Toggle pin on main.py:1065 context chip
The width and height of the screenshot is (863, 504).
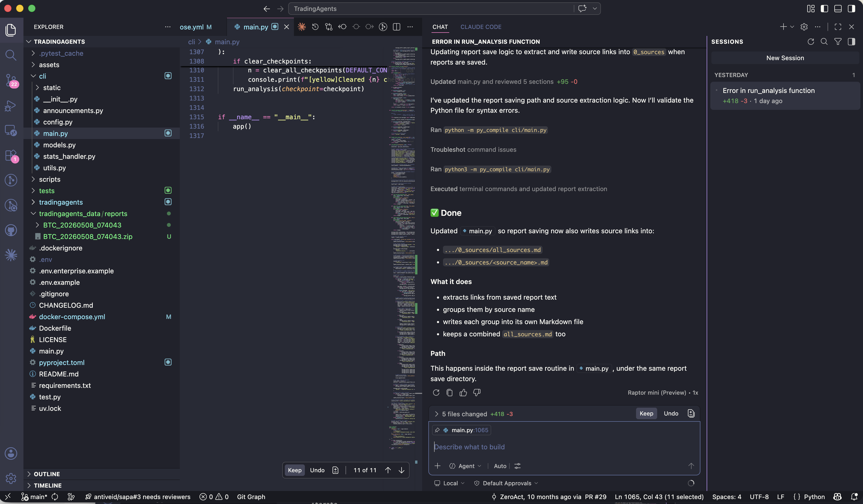[437, 430]
